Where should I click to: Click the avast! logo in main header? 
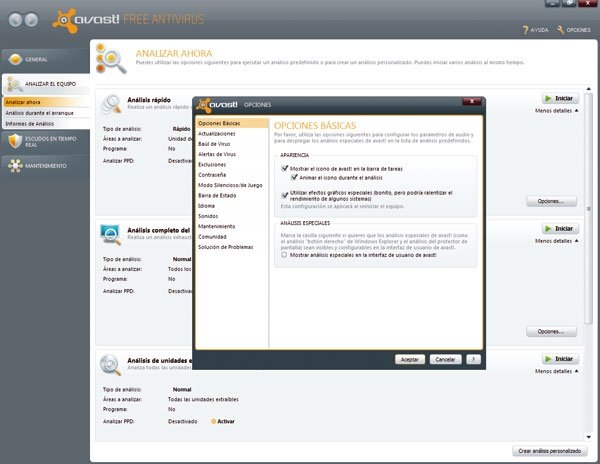(x=86, y=20)
